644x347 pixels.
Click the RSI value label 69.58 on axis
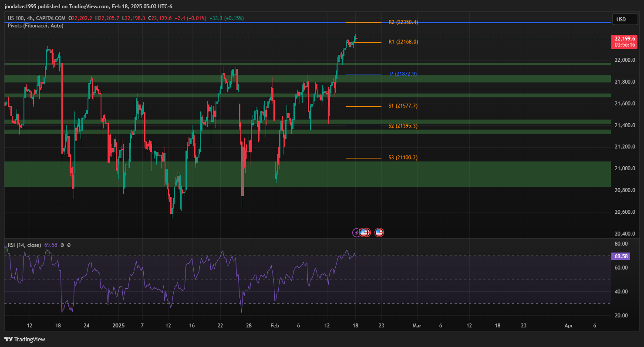(621, 256)
